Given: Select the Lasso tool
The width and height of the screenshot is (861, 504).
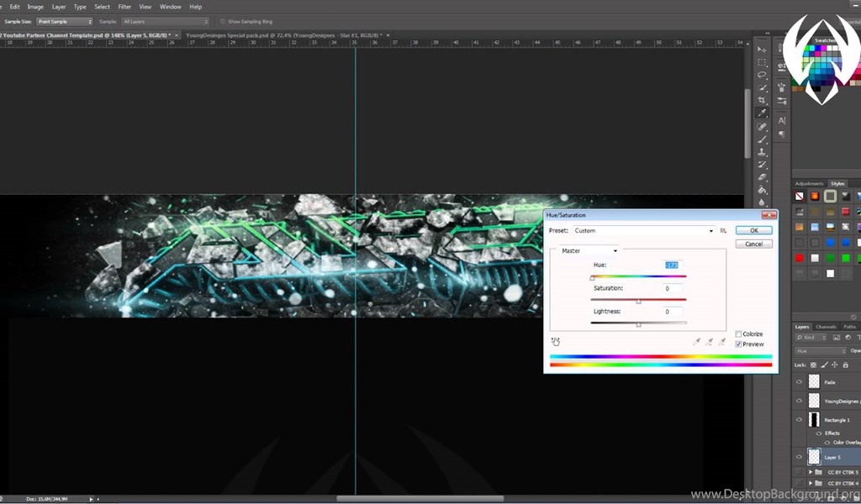Looking at the screenshot, I should (762, 75).
